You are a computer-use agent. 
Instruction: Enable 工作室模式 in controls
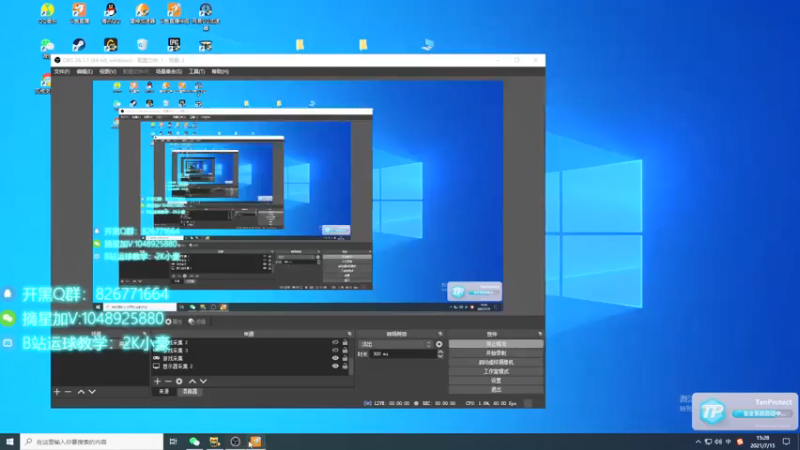tap(496, 371)
